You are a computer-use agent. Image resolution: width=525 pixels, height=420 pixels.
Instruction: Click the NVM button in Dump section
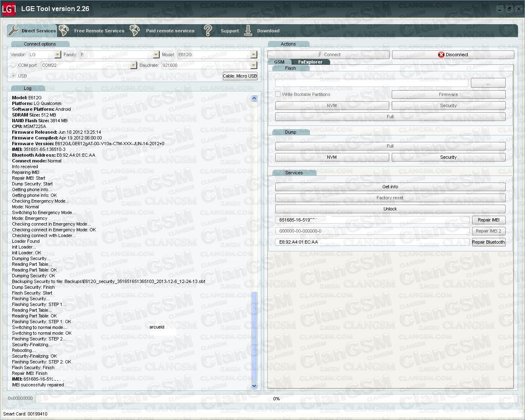pyautogui.click(x=332, y=157)
